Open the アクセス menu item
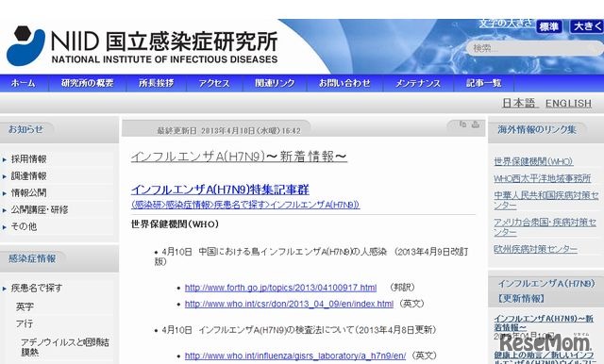The height and width of the screenshot is (364, 604). (214, 83)
